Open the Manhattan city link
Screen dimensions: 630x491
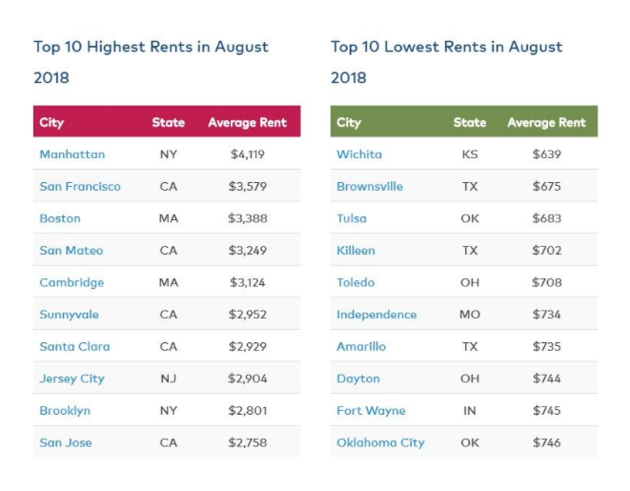72,154
